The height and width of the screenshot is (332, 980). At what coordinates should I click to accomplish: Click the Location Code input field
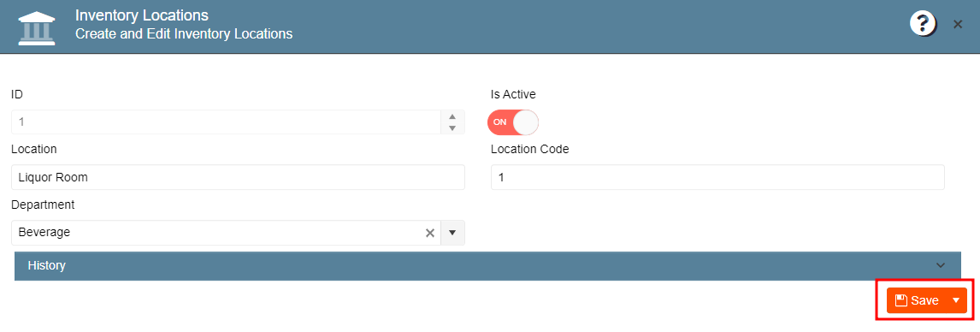(717, 177)
